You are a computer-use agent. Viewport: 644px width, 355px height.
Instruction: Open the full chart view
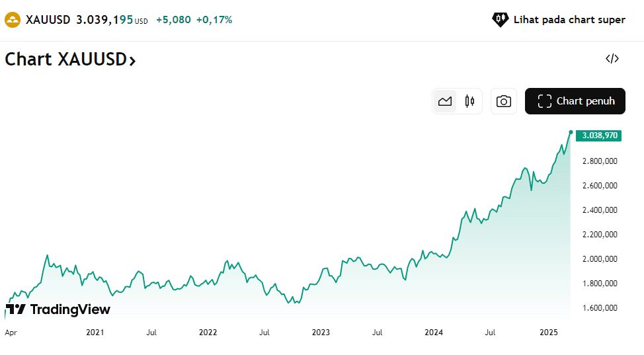point(575,101)
